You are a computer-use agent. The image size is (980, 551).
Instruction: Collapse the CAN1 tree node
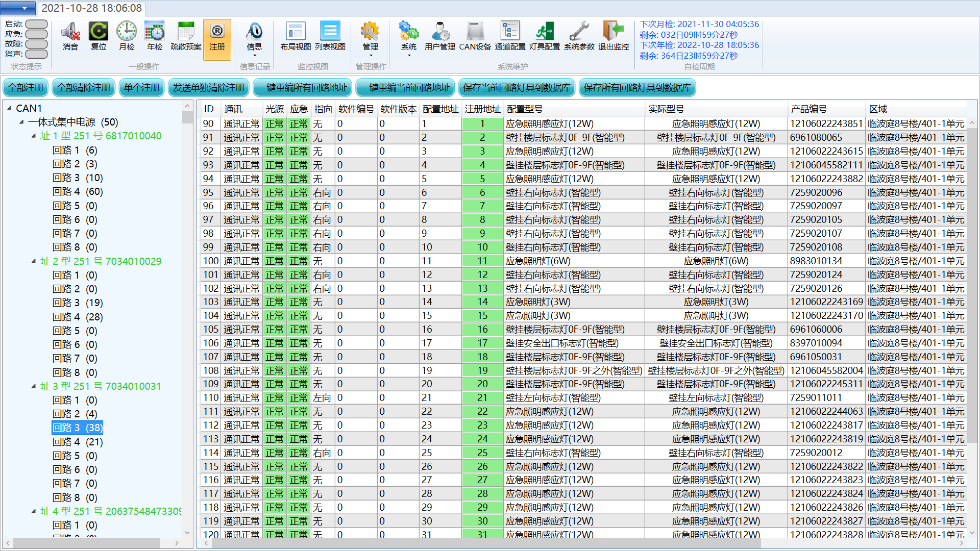[9, 108]
